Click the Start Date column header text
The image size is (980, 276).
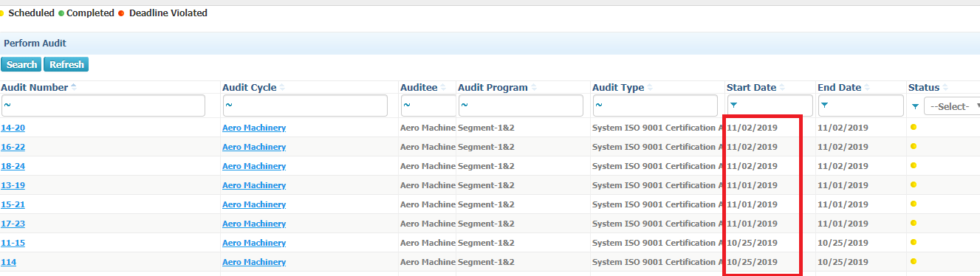[751, 88]
